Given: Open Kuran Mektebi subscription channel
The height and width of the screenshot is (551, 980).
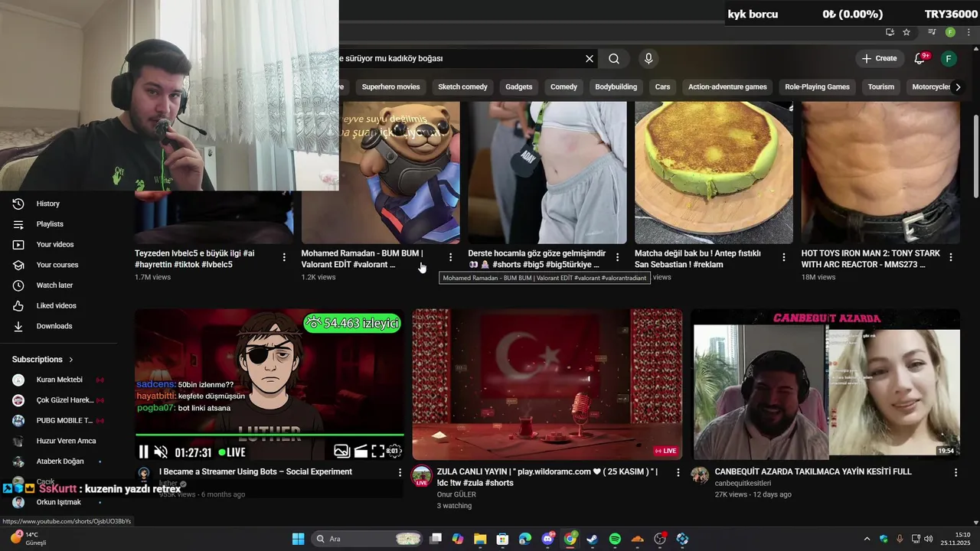Looking at the screenshot, I should (60, 380).
